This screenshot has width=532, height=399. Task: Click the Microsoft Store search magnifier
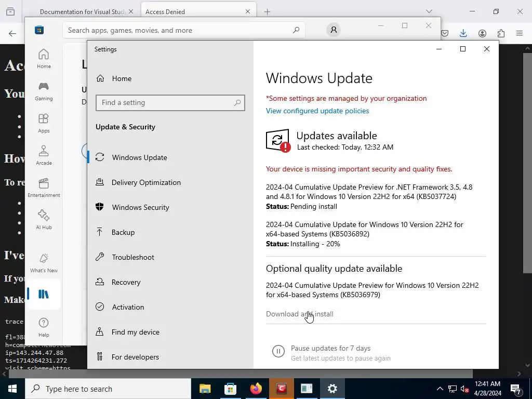coord(296,30)
